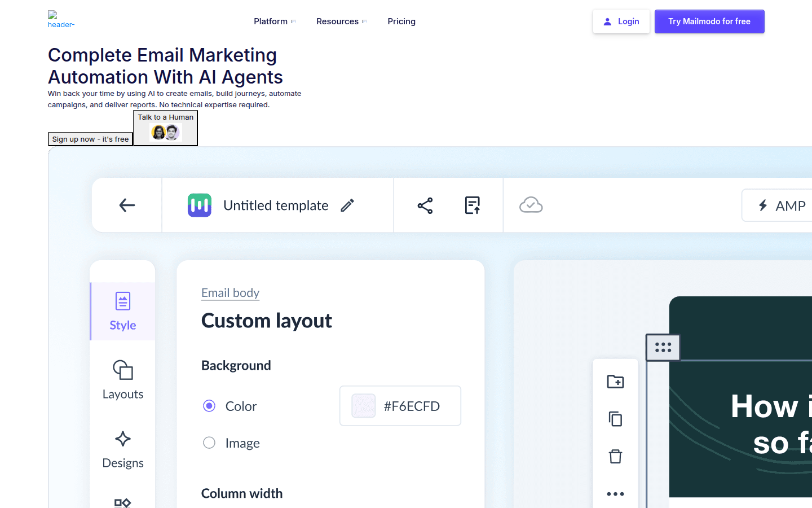Check save status via the cloud icon
812x508 pixels.
click(531, 205)
